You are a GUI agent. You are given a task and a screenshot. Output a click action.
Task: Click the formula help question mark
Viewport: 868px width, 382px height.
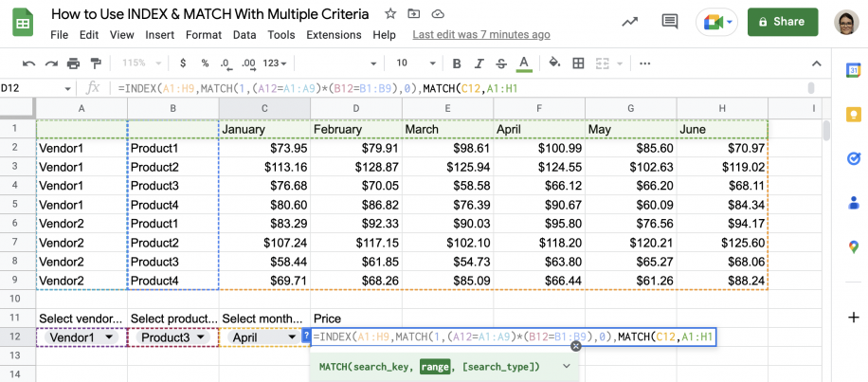[x=305, y=336]
